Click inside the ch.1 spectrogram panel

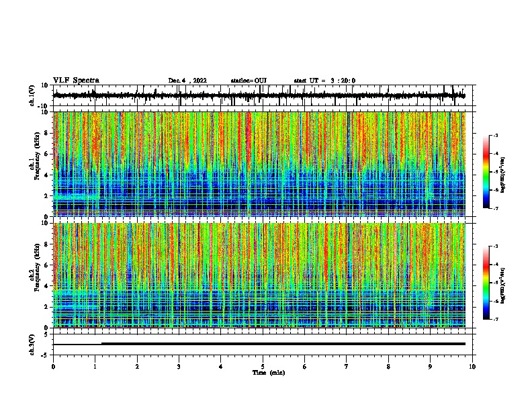tap(259, 164)
